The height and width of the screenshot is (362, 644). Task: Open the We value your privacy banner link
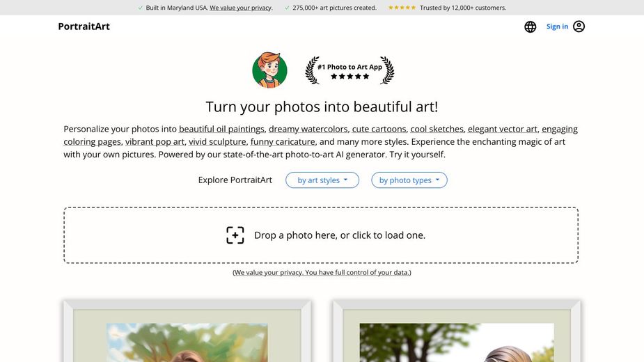pos(240,8)
